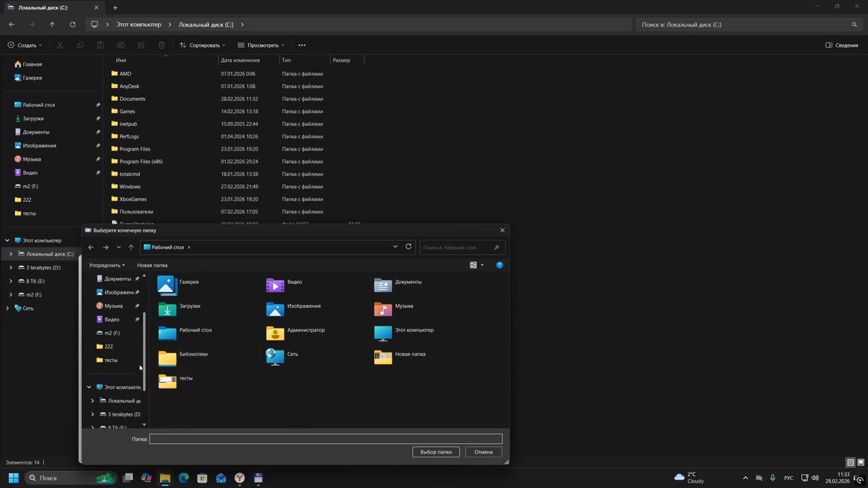This screenshot has width=868, height=488.
Task: Expand 8 T6 (E:) in Explorer sidebar
Action: pos(11,281)
